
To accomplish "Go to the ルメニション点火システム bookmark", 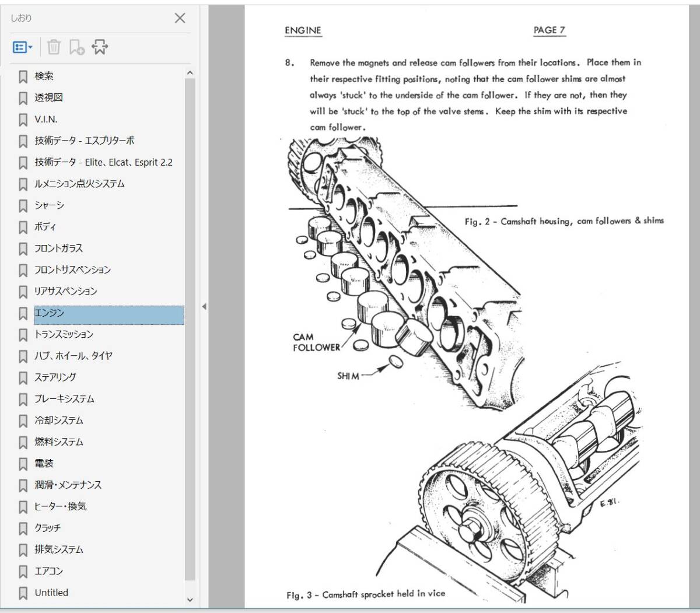I will click(x=79, y=184).
